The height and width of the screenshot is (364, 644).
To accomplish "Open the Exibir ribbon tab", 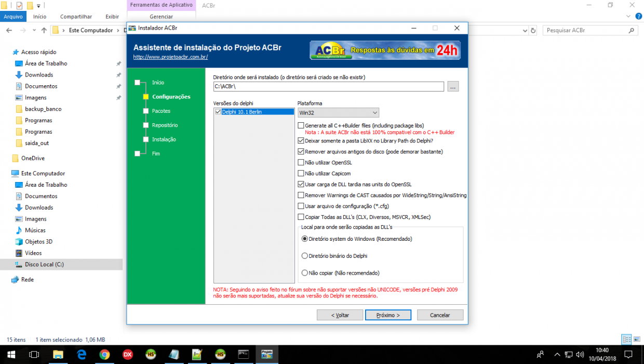I will click(112, 17).
